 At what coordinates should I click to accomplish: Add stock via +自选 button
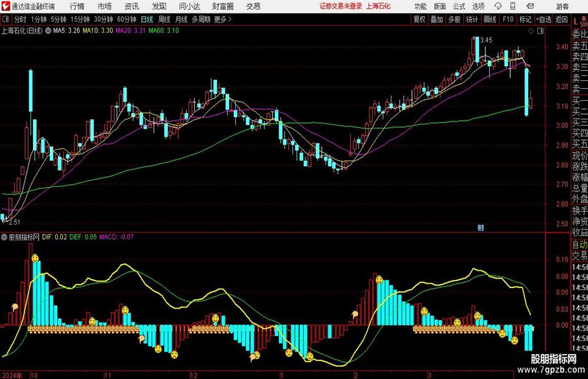click(x=544, y=19)
